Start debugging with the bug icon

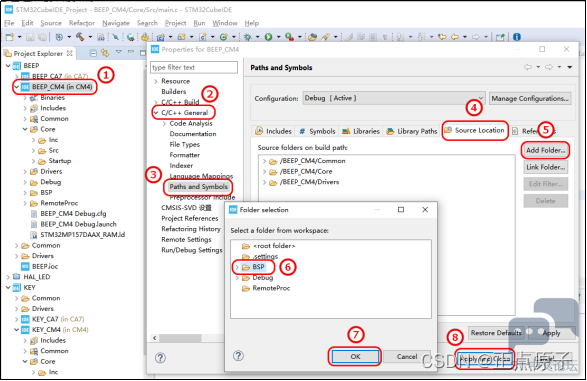point(247,37)
